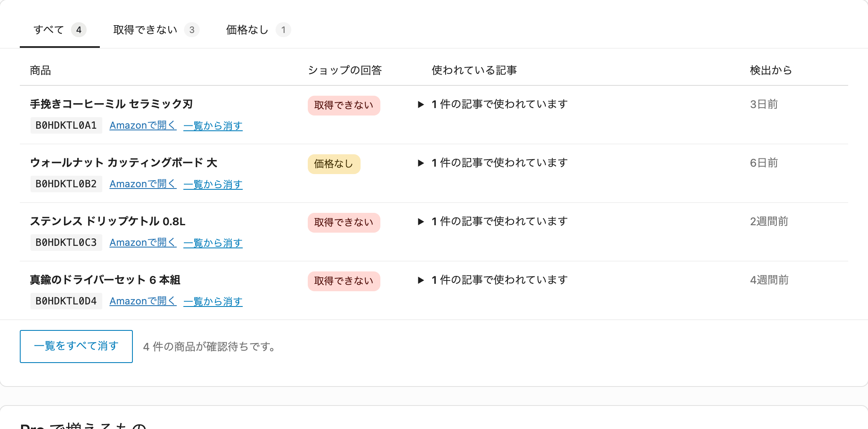The height and width of the screenshot is (429, 868).
Task: Open B0HDKTL0D4 on Amazon
Action: pos(143,301)
